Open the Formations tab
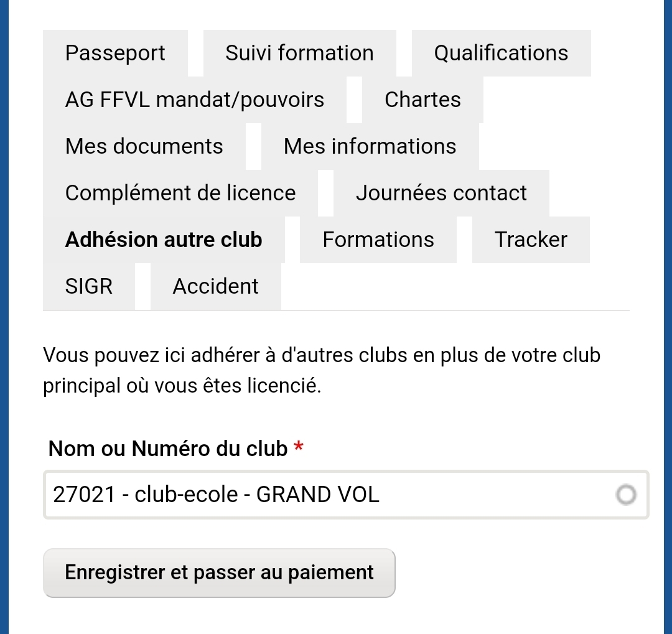 (378, 240)
